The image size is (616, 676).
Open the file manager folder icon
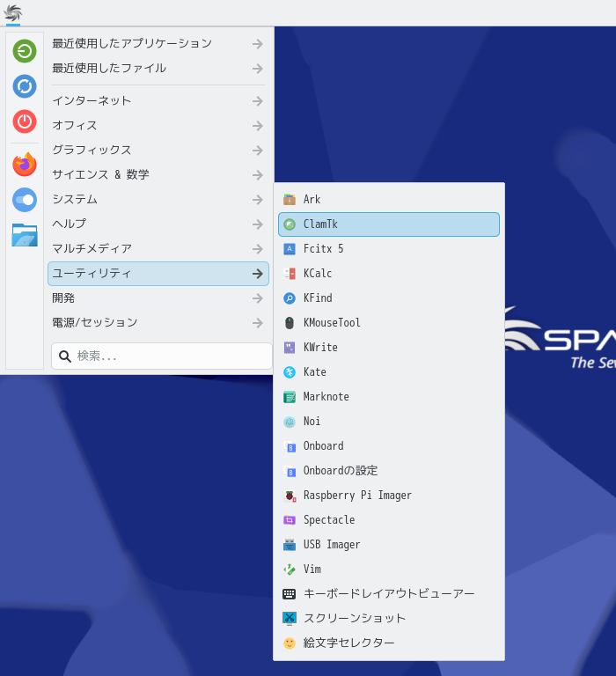click(x=25, y=235)
